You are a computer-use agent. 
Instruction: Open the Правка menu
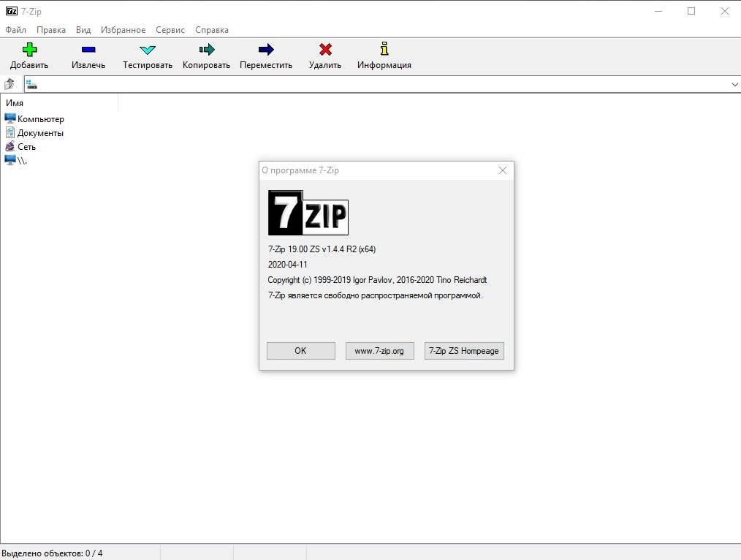[51, 30]
